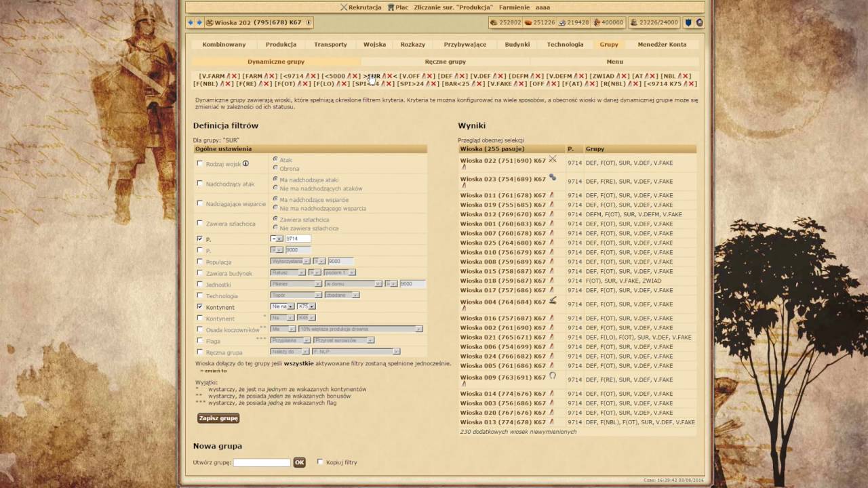Open the Pikiner unit dropdown
The height and width of the screenshot is (488, 868).
[296, 284]
